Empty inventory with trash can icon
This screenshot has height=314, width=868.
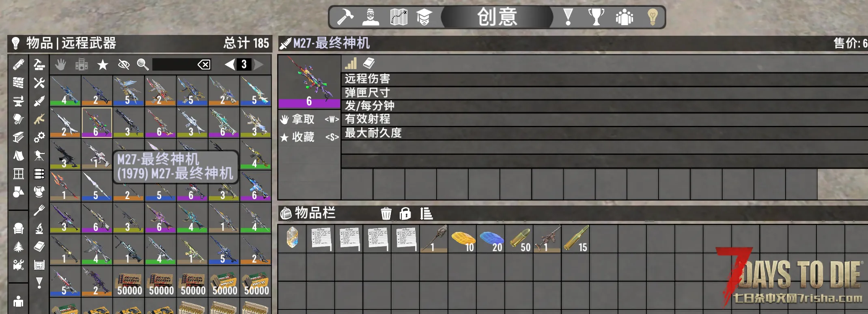tap(386, 213)
